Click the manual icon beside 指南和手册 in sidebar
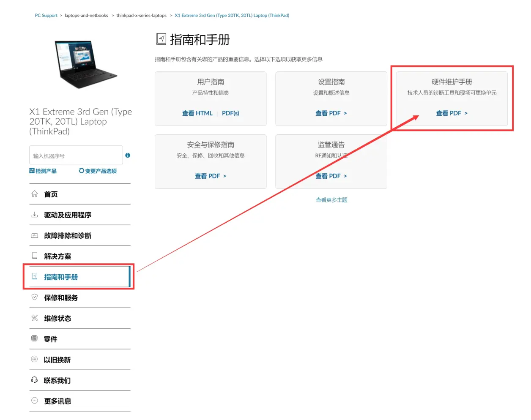Image resolution: width=531 pixels, height=420 pixels. point(35,276)
